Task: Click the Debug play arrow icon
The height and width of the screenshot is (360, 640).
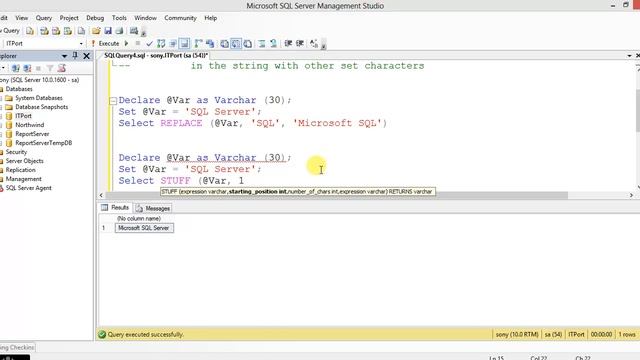Action: pyautogui.click(x=127, y=43)
